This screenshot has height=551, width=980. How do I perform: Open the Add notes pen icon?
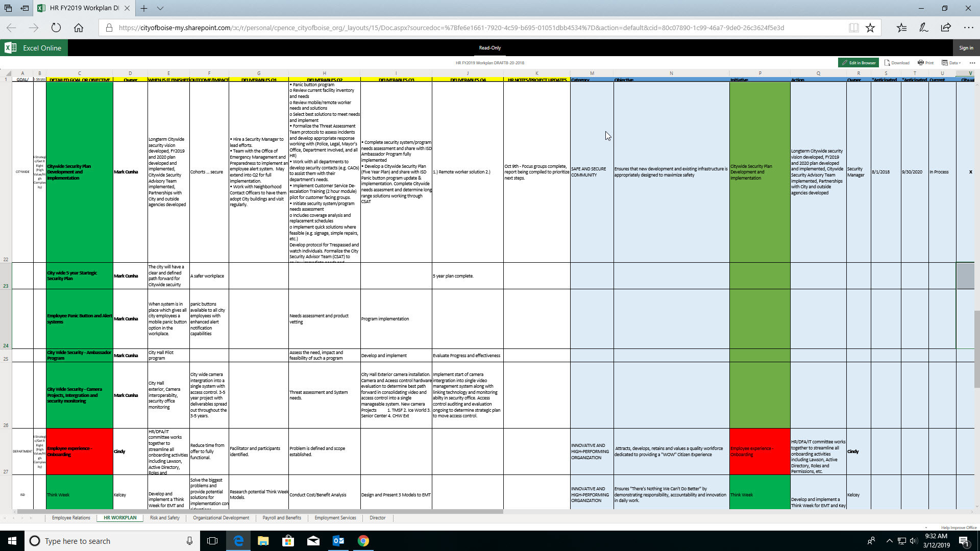point(923,28)
